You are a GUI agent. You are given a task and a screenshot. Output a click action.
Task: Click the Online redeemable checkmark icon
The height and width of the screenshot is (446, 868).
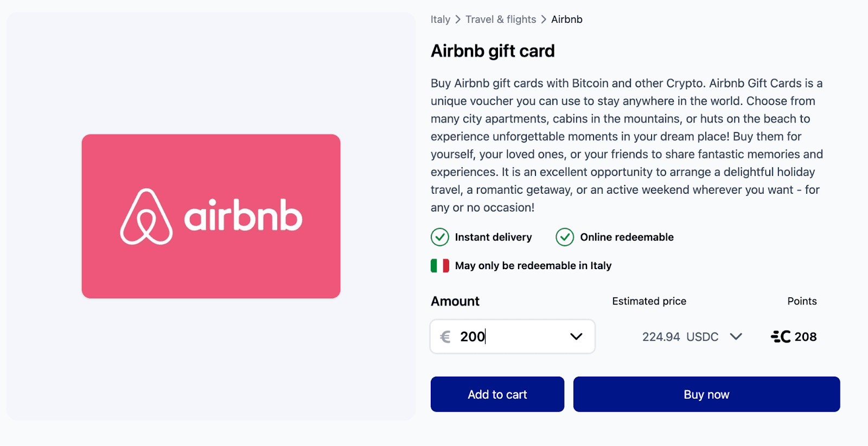pyautogui.click(x=564, y=237)
